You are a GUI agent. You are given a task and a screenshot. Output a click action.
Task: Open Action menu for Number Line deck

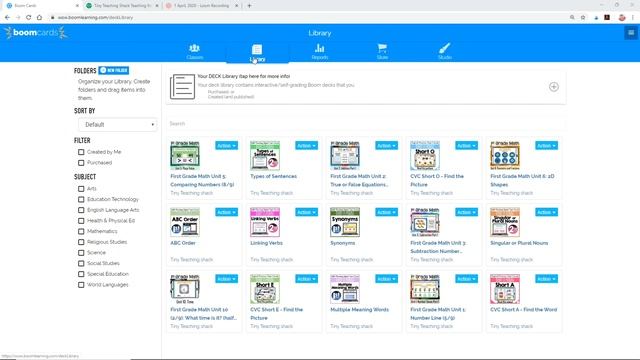coord(466,279)
